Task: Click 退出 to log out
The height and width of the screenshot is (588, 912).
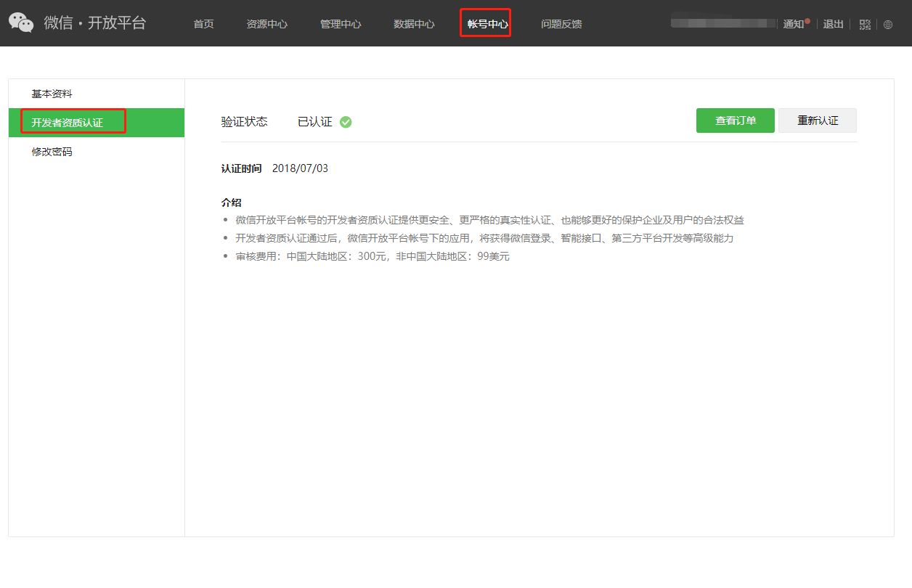Action: (x=834, y=24)
